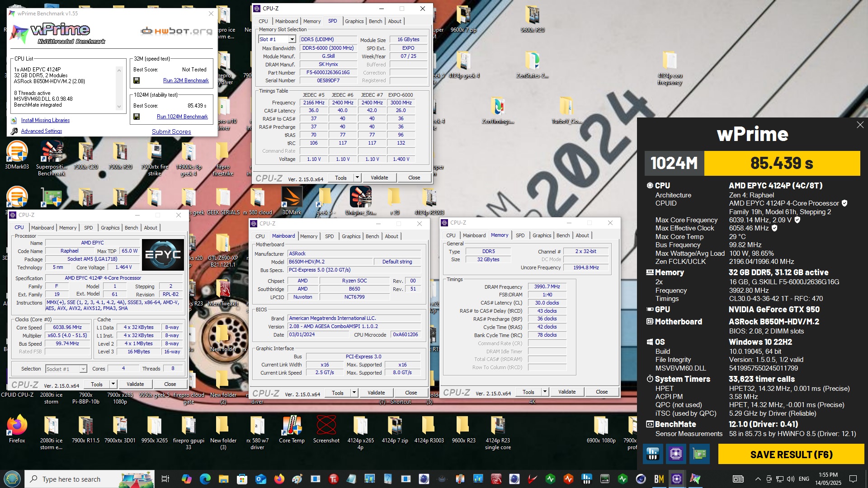This screenshot has height=488, width=868.
Task: Open Task View in the taskbar
Action: tap(165, 479)
